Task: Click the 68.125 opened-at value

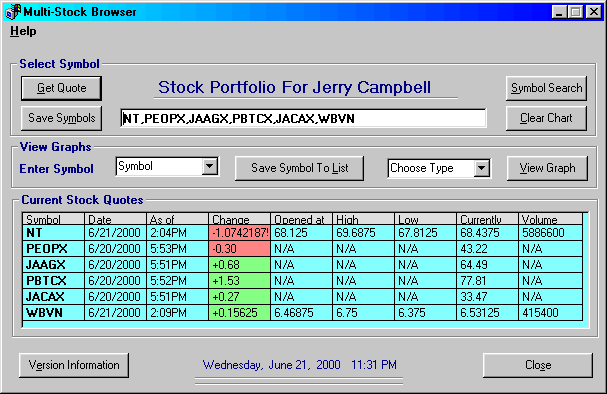Action: (x=302, y=233)
